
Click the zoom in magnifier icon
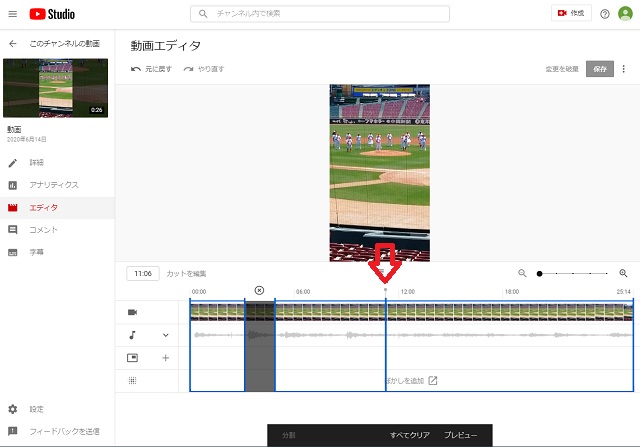coord(623,273)
